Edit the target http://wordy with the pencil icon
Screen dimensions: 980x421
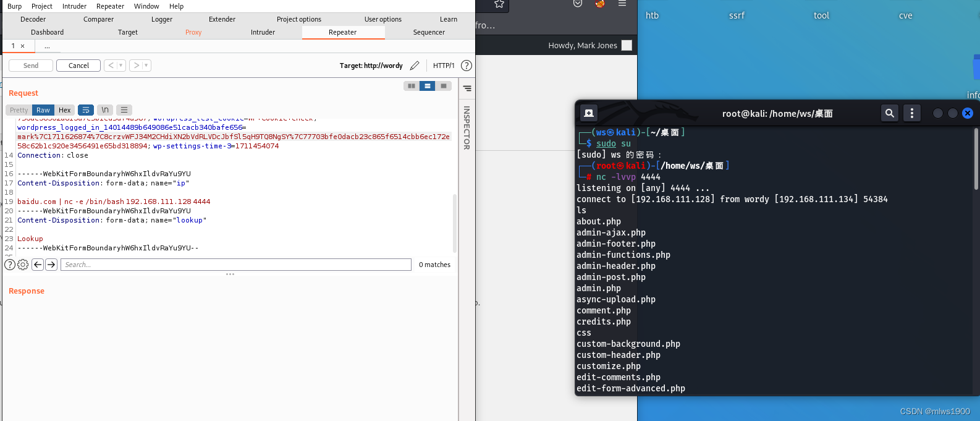[x=415, y=66]
